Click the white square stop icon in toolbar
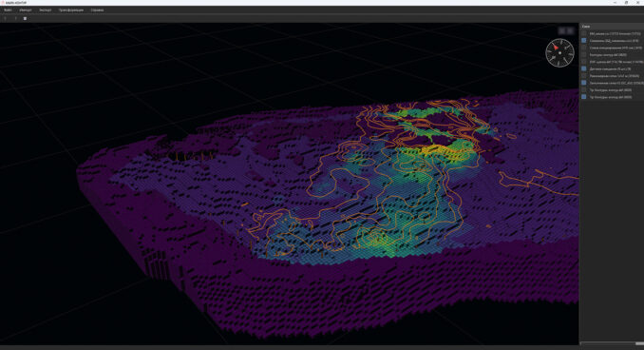644x350 pixels. point(25,18)
